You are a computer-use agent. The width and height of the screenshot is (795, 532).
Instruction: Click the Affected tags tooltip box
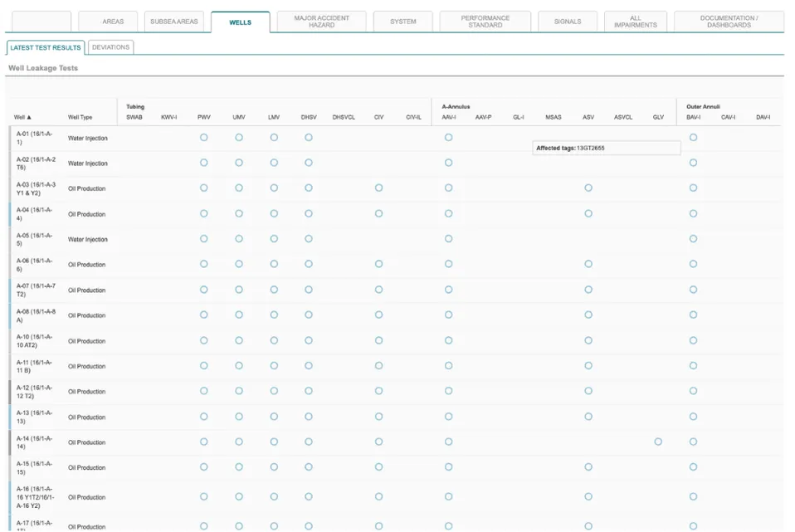(607, 148)
